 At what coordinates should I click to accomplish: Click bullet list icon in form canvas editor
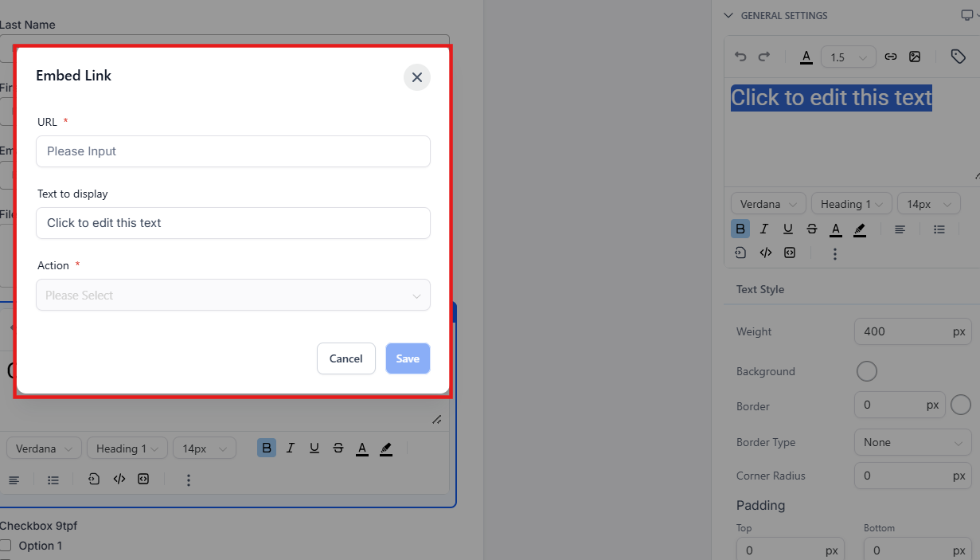coord(53,480)
